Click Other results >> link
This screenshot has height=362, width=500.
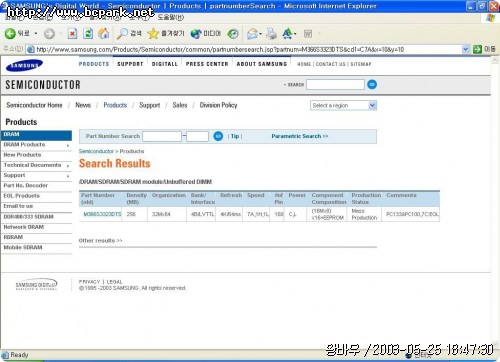pyautogui.click(x=100, y=240)
